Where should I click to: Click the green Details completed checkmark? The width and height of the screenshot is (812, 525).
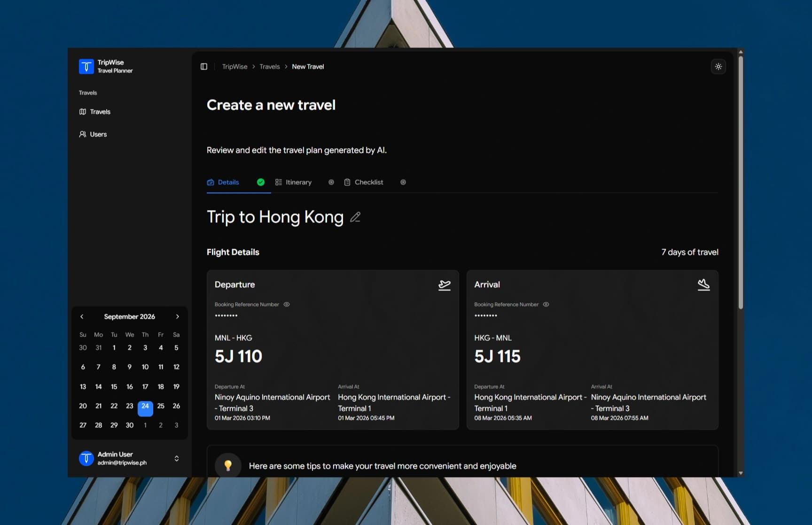[x=261, y=182]
